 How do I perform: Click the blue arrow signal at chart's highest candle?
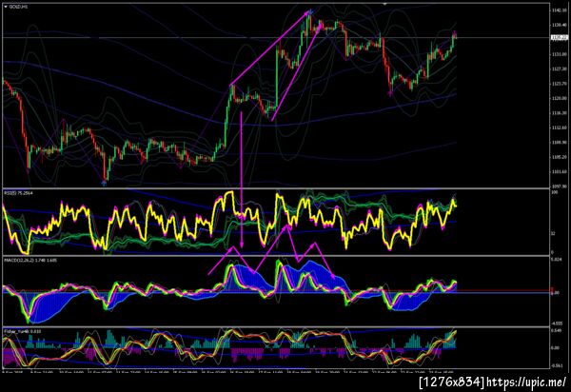(x=310, y=12)
